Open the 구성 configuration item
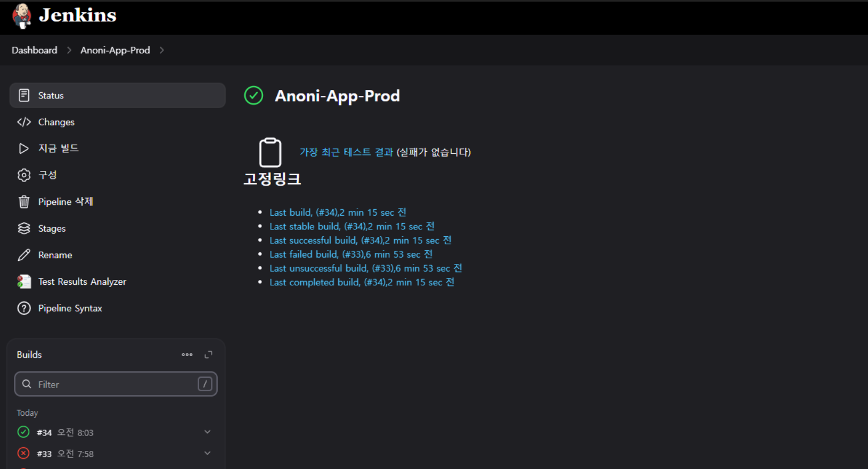The width and height of the screenshot is (868, 469). [x=118, y=175]
